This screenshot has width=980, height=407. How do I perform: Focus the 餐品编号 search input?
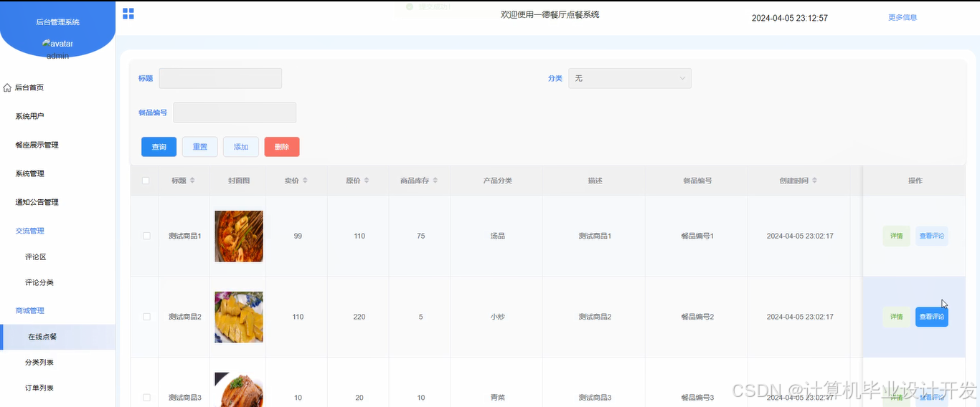click(x=235, y=112)
